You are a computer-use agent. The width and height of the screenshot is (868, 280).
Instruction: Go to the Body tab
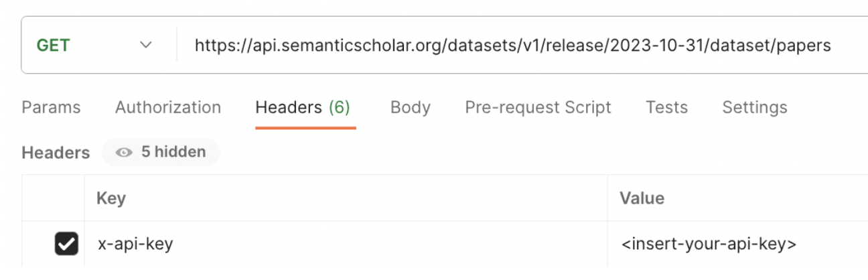point(410,107)
